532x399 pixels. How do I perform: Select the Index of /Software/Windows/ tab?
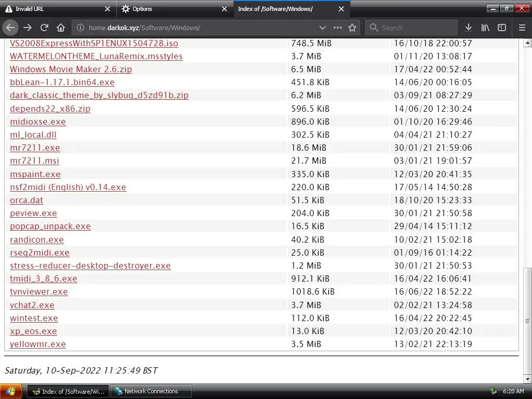(292, 9)
